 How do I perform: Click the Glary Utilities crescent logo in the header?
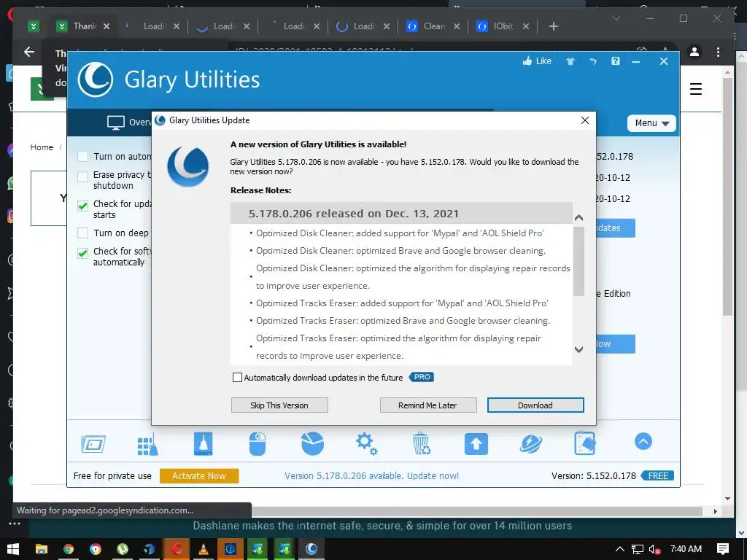point(96,80)
